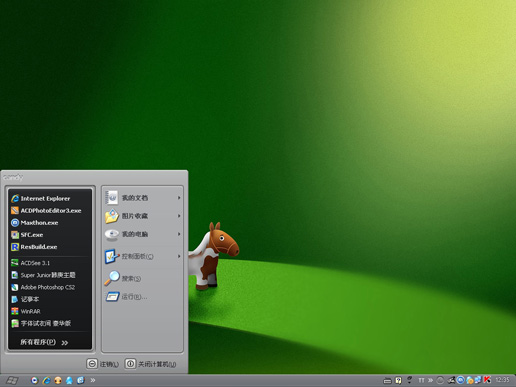Click the red K antivirus tray icon
The height and width of the screenshot is (387, 516).
pyautogui.click(x=487, y=380)
